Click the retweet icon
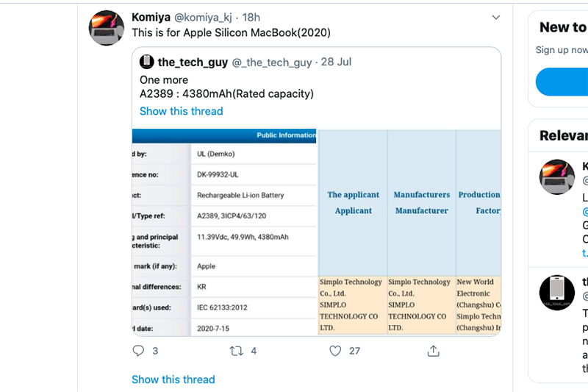This screenshot has width=588, height=392. click(237, 351)
